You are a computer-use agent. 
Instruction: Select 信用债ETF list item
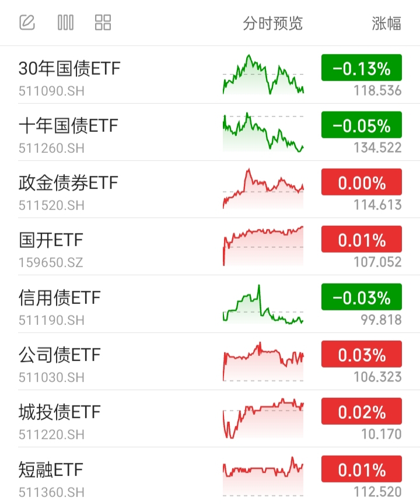click(x=60, y=297)
